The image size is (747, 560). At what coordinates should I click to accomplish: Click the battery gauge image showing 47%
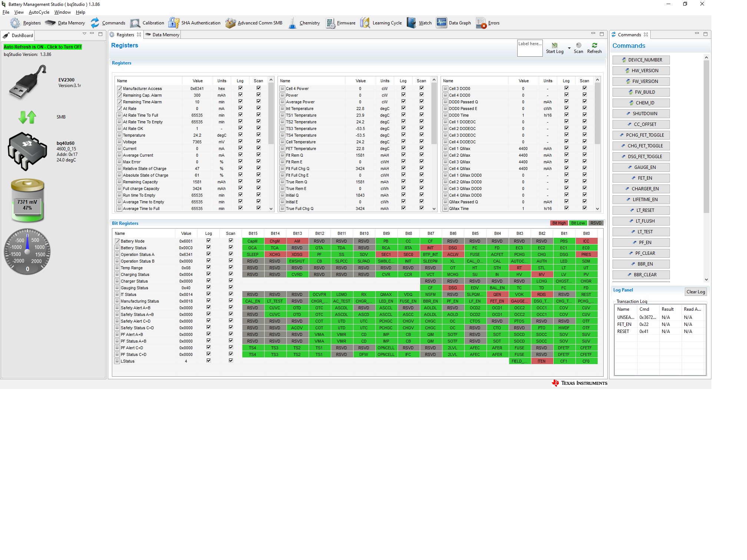[x=27, y=200]
